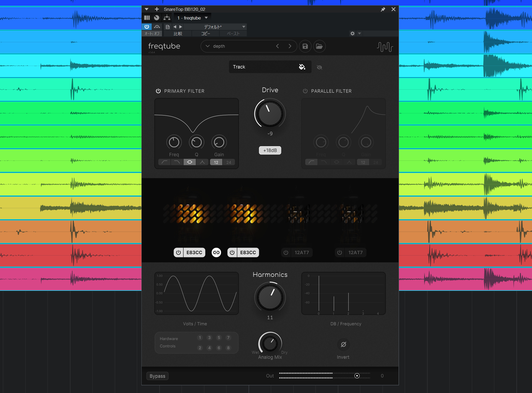Toggle the Primary Filter power button

pyautogui.click(x=158, y=91)
